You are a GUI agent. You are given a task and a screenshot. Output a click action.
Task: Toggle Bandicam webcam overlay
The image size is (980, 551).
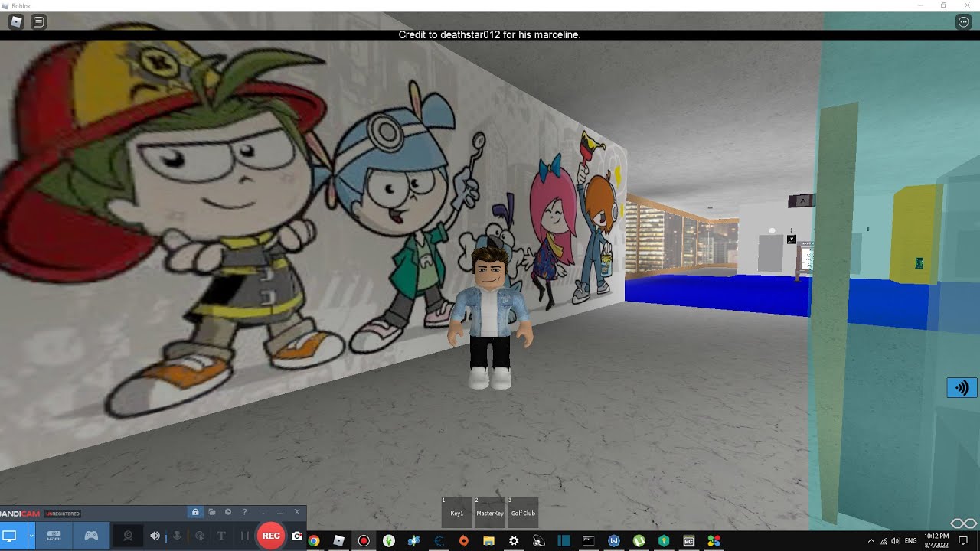coord(128,536)
